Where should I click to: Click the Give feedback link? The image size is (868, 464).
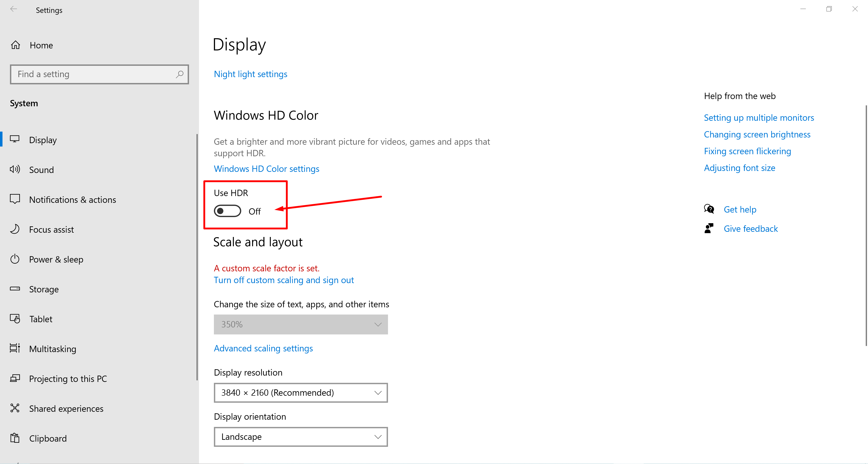pyautogui.click(x=751, y=228)
